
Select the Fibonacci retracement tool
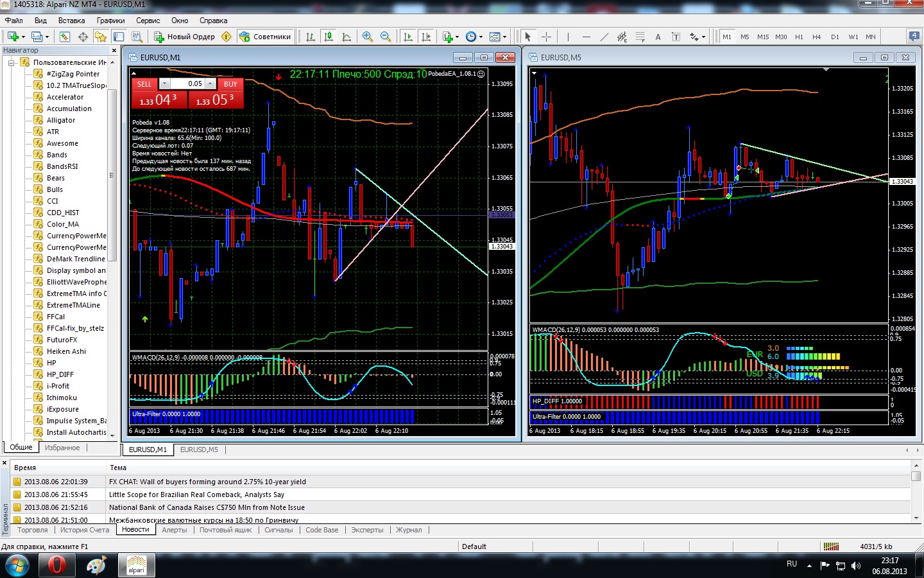point(640,37)
